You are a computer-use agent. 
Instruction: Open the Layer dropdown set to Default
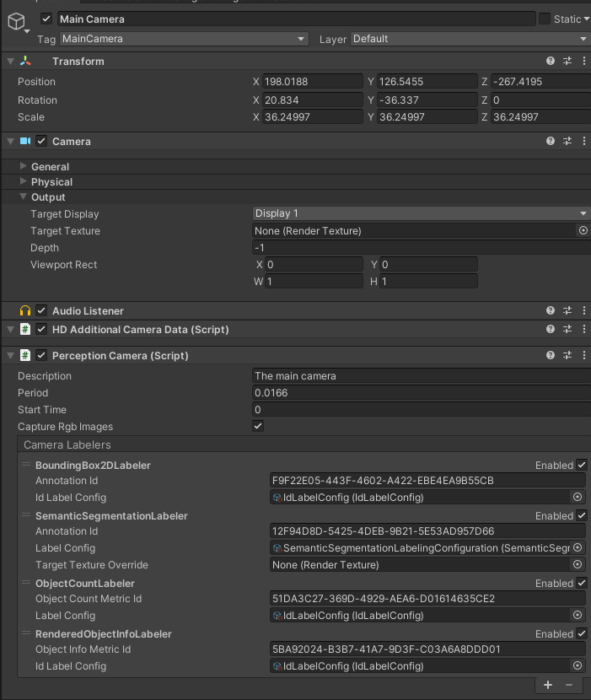[x=469, y=39]
